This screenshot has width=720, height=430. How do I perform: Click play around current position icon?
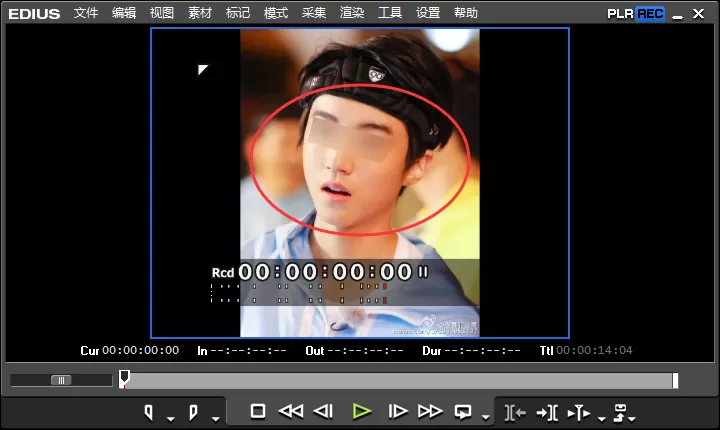[579, 413]
